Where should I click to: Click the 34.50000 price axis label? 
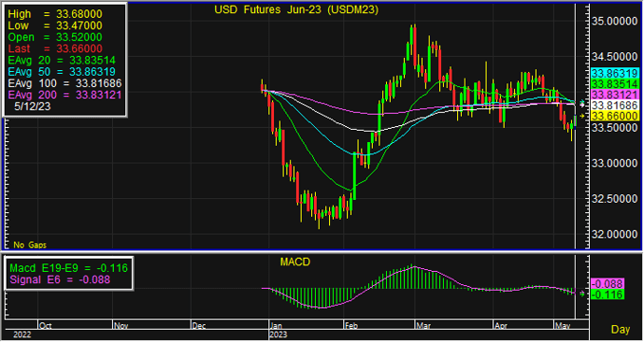pos(616,57)
